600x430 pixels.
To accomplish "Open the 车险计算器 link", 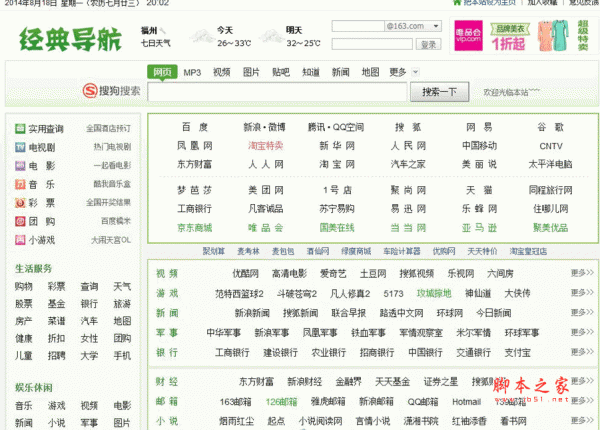I will (x=402, y=251).
